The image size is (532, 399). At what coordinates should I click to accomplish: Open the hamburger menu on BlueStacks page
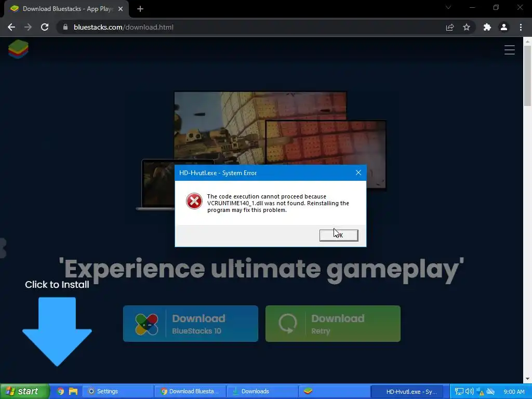pyautogui.click(x=510, y=50)
